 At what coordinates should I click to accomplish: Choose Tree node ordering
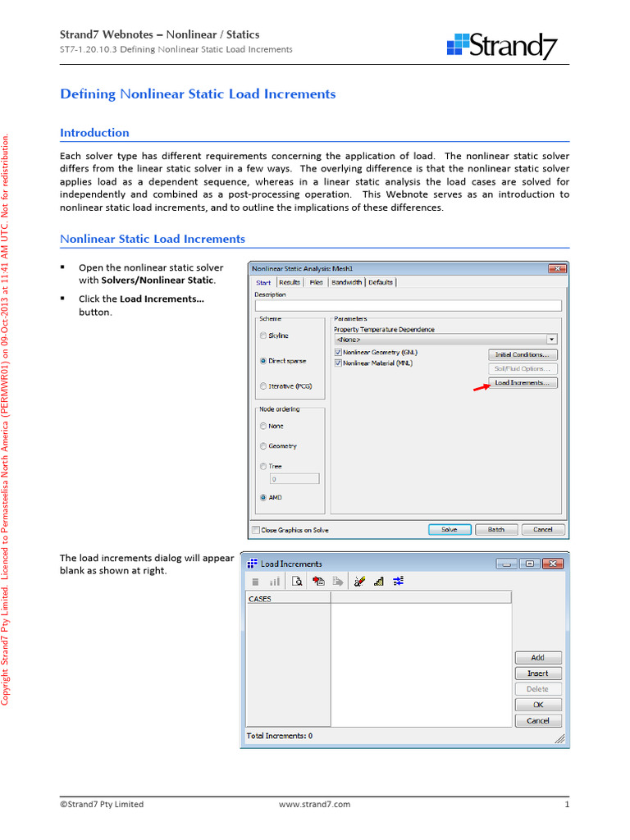271,467
